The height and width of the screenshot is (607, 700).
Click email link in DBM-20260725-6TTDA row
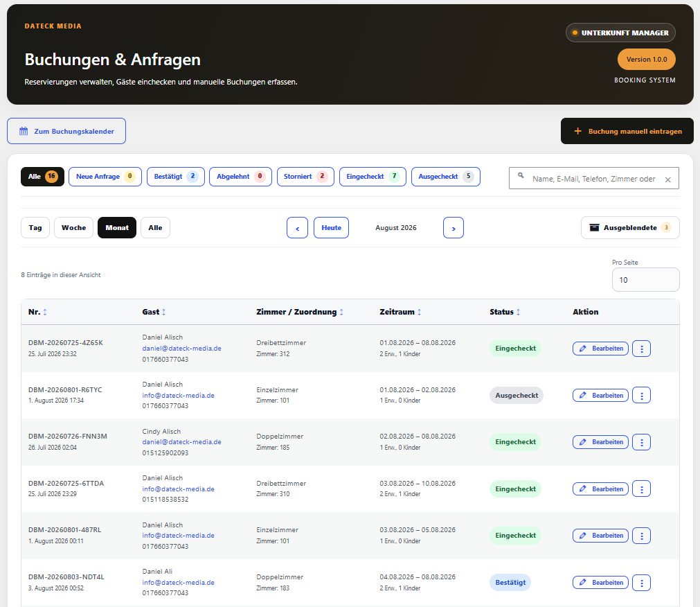[x=178, y=489]
